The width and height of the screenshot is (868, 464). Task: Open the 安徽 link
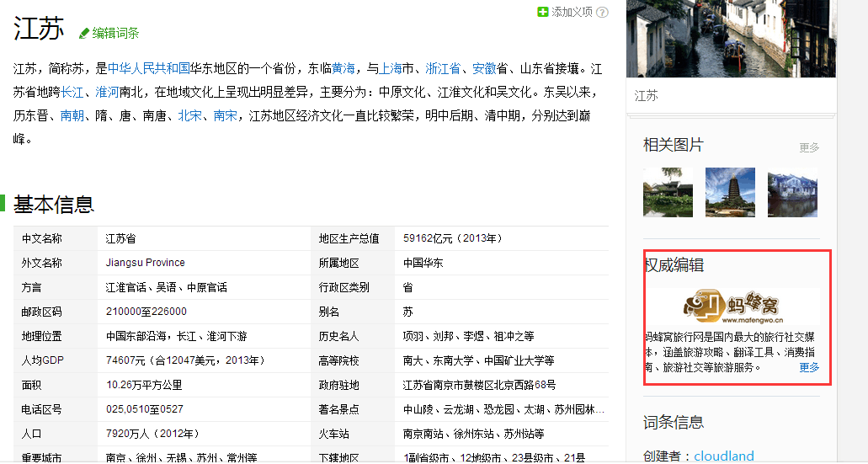483,69
